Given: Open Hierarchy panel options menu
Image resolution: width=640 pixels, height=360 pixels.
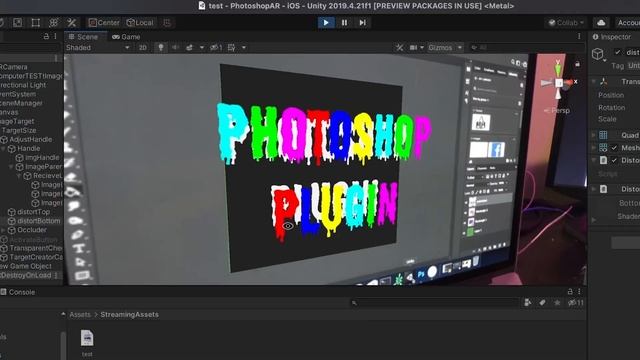Looking at the screenshot, I should (56, 36).
